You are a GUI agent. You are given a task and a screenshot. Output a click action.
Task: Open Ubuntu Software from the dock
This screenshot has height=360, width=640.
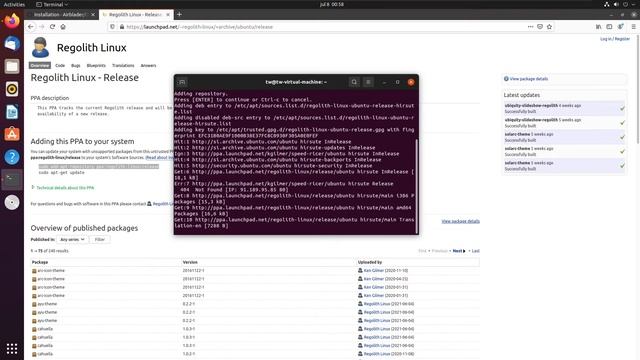tap(12, 134)
